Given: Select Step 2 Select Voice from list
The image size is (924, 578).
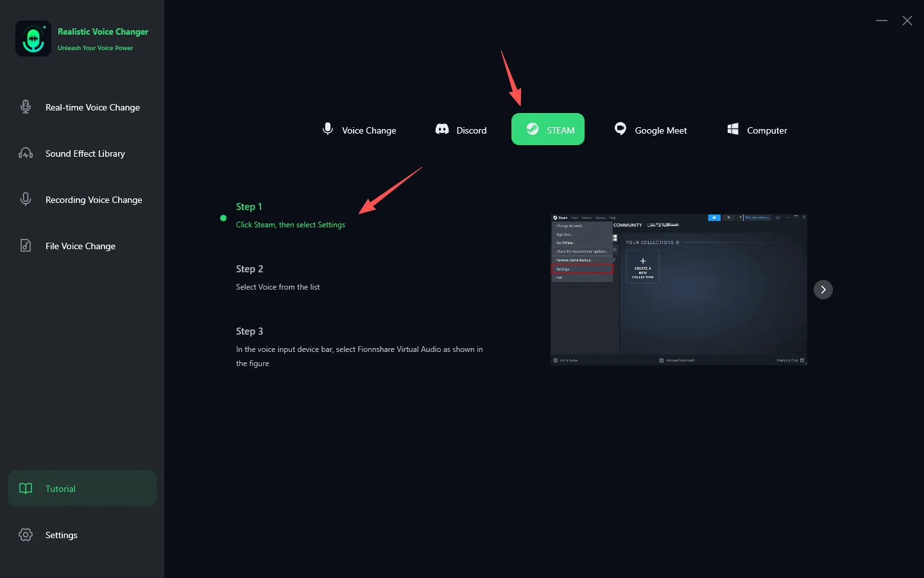Looking at the screenshot, I should [278, 287].
